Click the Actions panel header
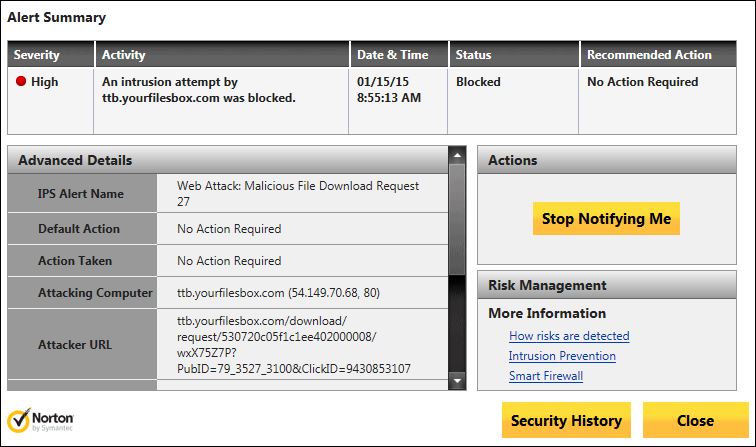 coord(607,160)
